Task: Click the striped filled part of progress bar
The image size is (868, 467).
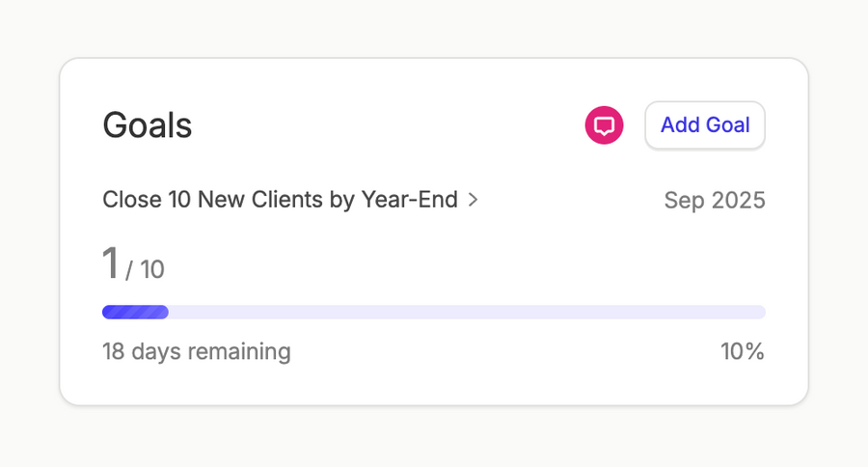Action: coord(135,312)
